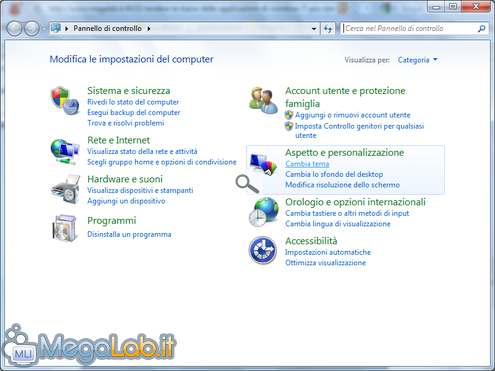Viewport: 495px width, 371px height.
Task: Click Modifica risoluzione dello schermo
Action: (342, 185)
